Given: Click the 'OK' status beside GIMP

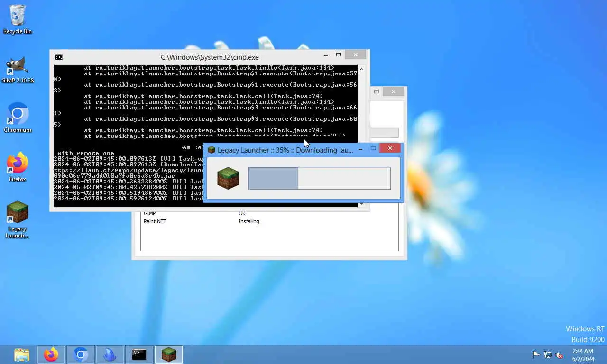Looking at the screenshot, I should 242,213.
